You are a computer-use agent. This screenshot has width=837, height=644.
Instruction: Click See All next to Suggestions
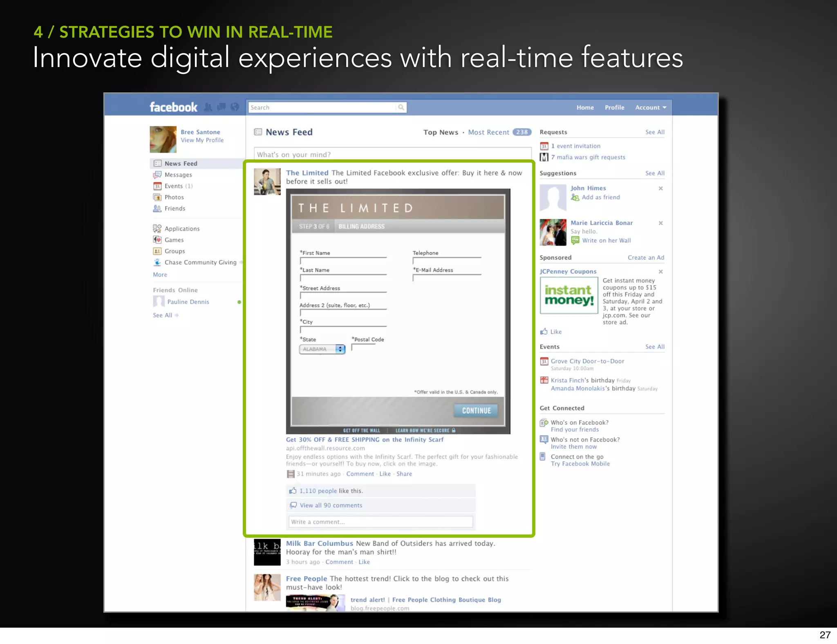655,173
